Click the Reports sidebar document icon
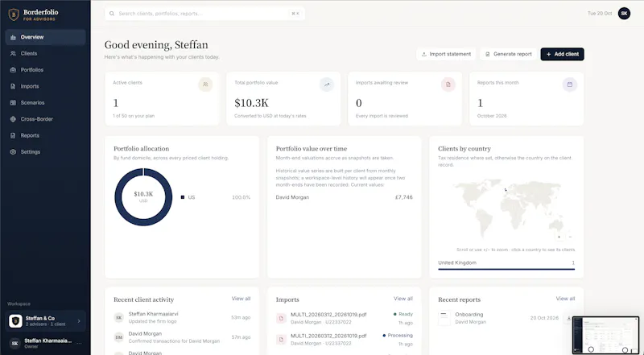644x355 pixels. pyautogui.click(x=13, y=135)
